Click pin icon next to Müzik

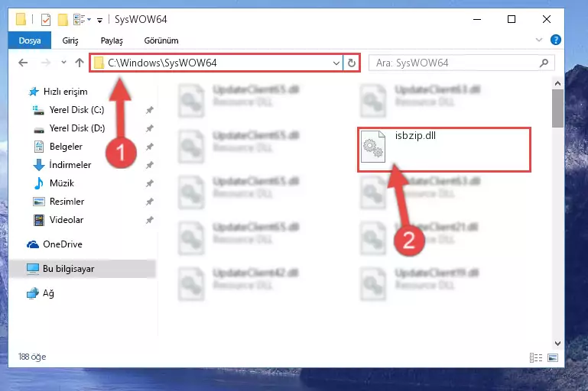[150, 183]
